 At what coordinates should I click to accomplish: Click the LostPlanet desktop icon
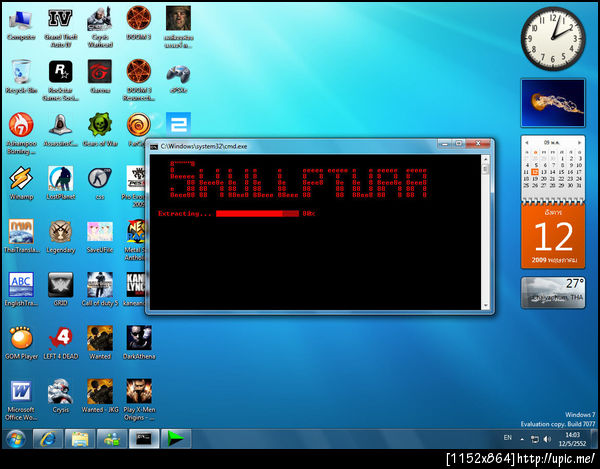pyautogui.click(x=60, y=183)
